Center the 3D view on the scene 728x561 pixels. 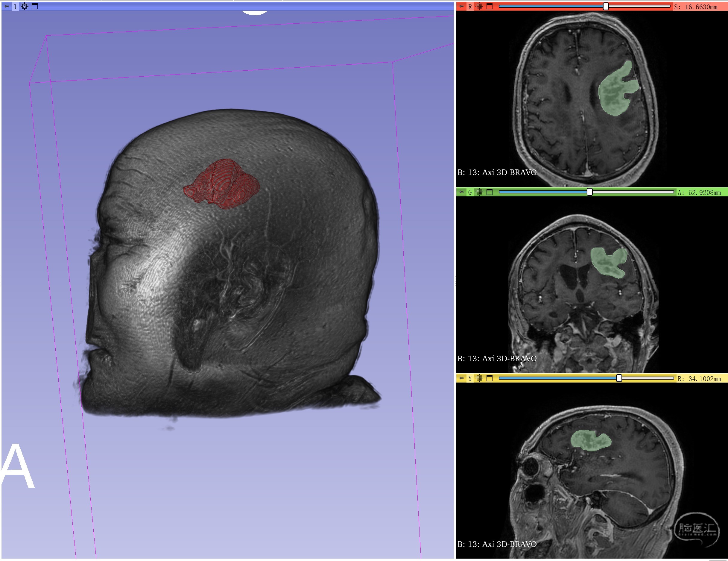point(25,6)
